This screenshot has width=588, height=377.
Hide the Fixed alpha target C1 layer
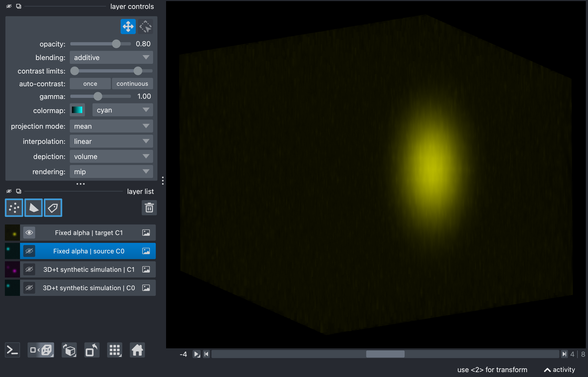pyautogui.click(x=29, y=233)
